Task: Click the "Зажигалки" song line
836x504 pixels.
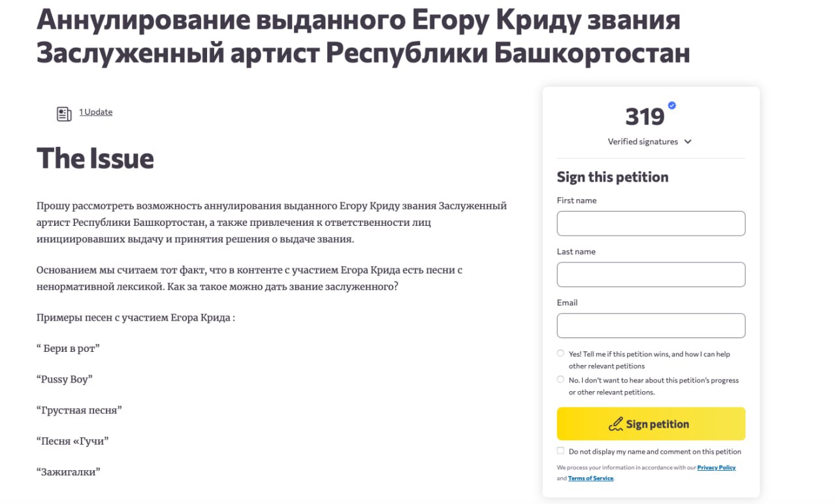Action: click(69, 471)
